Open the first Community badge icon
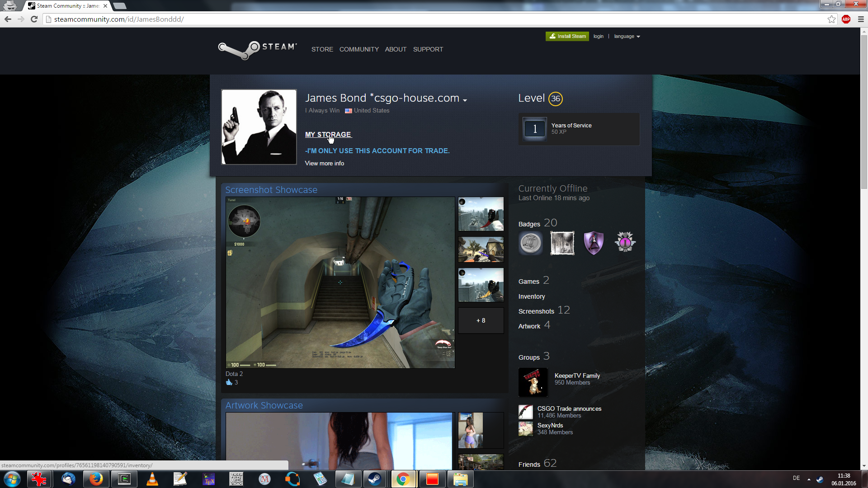Screen dimensions: 868x488 [531, 243]
